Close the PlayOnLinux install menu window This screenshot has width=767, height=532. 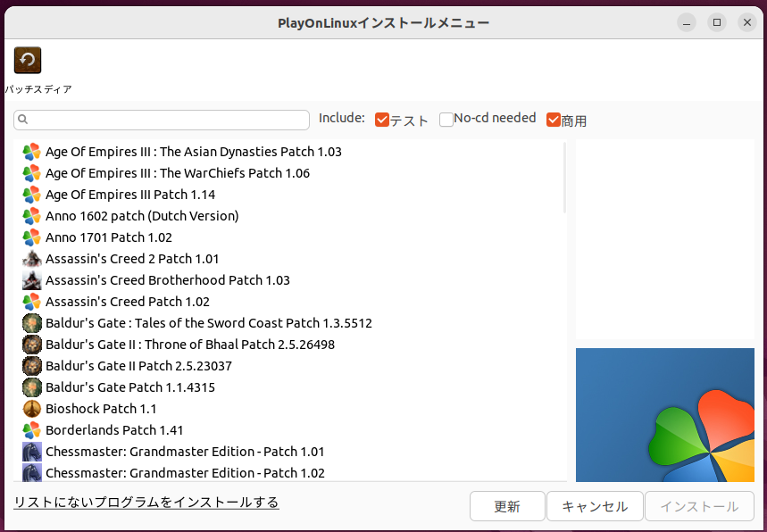point(747,22)
